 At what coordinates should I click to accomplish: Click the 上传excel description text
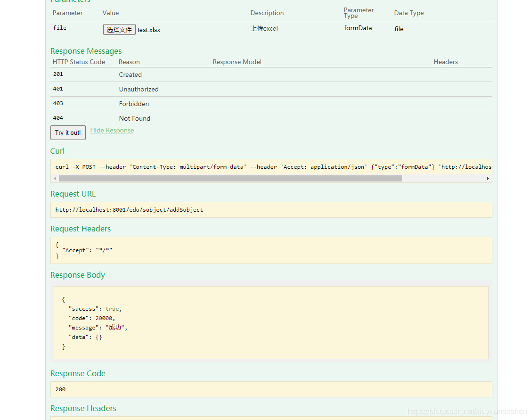[264, 28]
